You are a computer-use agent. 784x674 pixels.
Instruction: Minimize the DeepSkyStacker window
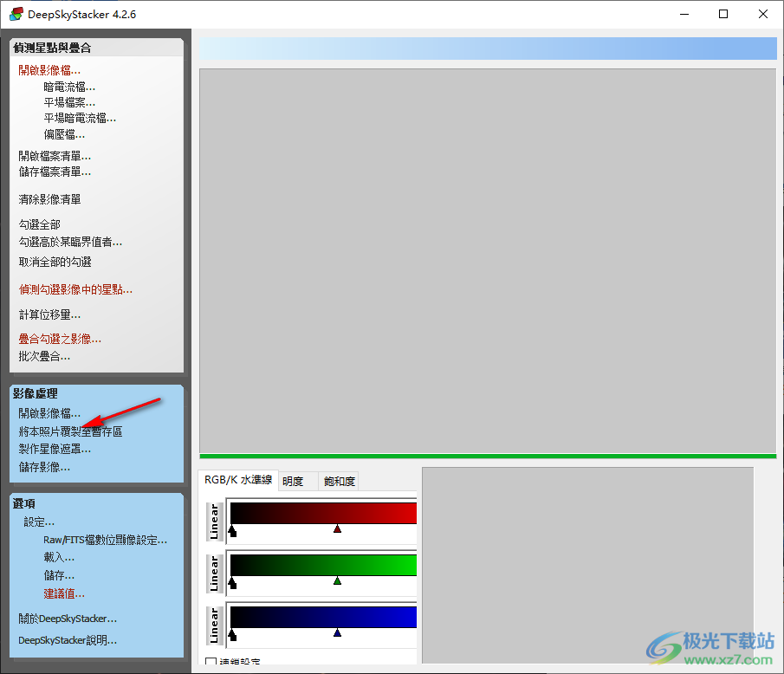pos(684,14)
